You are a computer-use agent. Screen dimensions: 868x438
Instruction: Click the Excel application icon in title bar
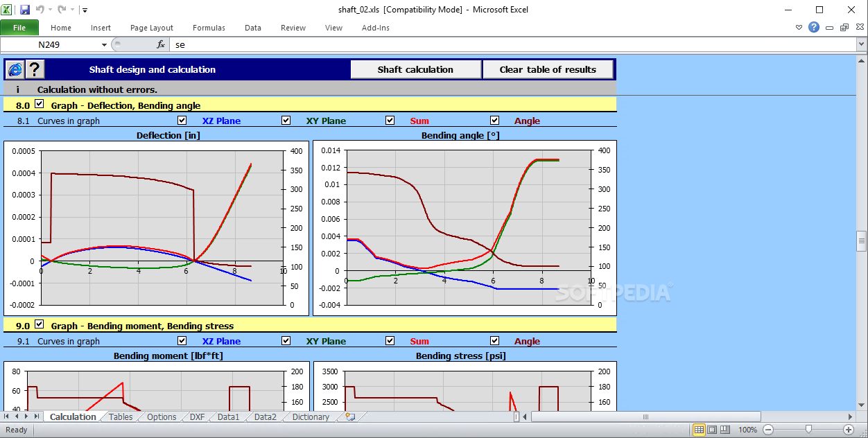tap(8, 10)
